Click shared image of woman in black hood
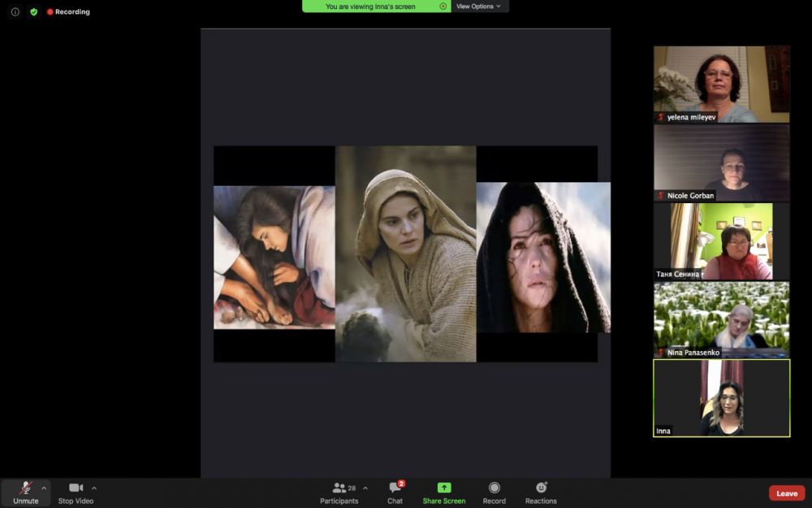This screenshot has height=508, width=812. [543, 257]
